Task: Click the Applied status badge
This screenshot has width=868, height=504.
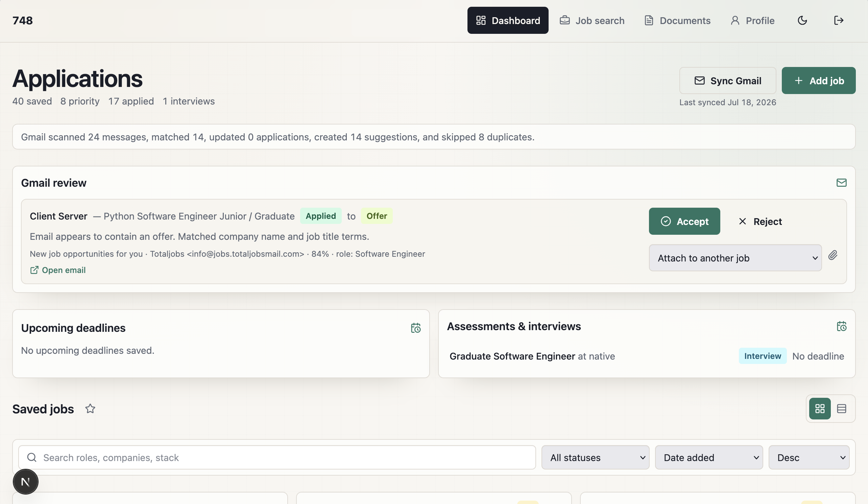Action: click(320, 216)
